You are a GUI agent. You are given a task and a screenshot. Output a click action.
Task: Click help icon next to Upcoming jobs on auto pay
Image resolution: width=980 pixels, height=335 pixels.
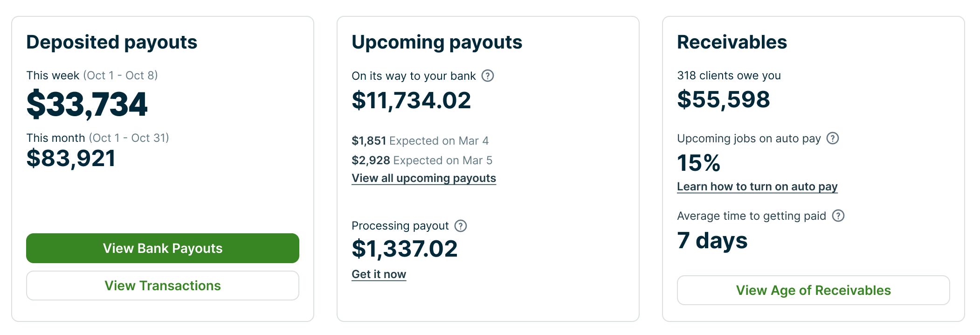click(x=832, y=138)
